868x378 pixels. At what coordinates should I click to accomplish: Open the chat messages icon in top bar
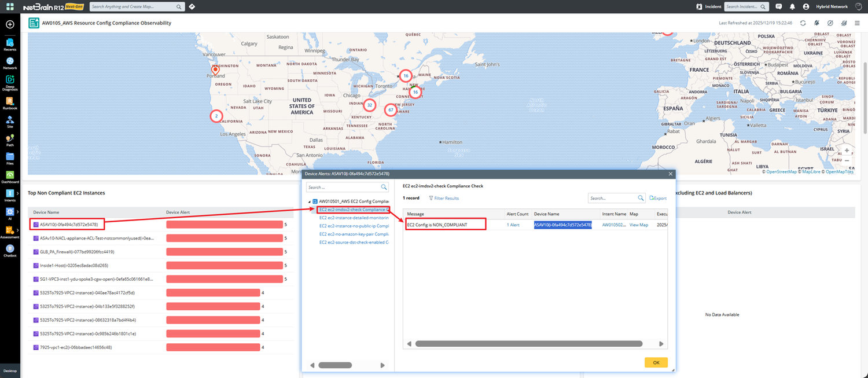coord(778,6)
